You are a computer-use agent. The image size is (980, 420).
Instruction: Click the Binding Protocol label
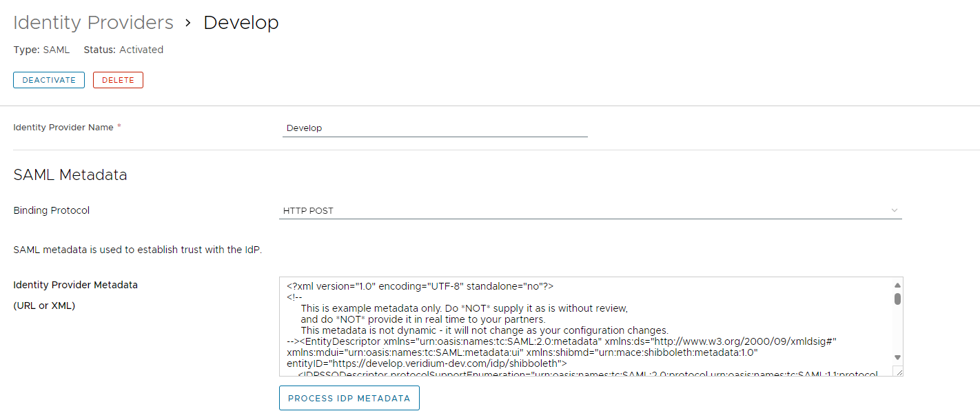[52, 210]
